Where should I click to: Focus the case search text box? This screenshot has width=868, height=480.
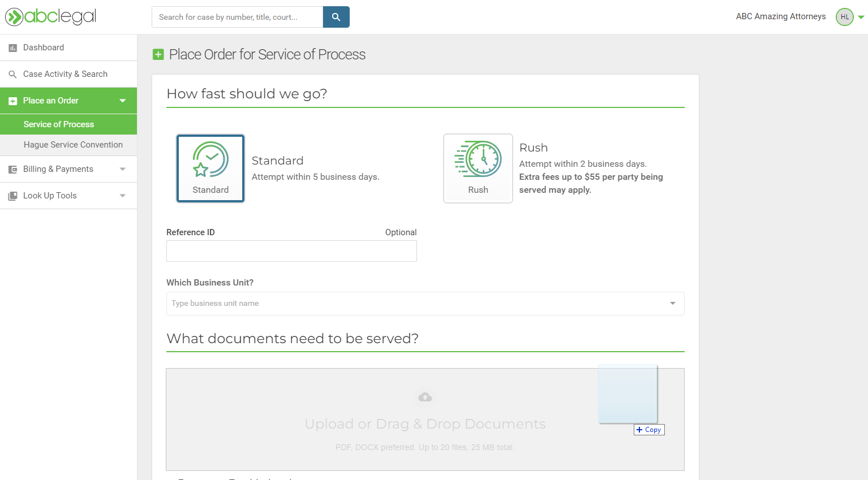point(237,17)
